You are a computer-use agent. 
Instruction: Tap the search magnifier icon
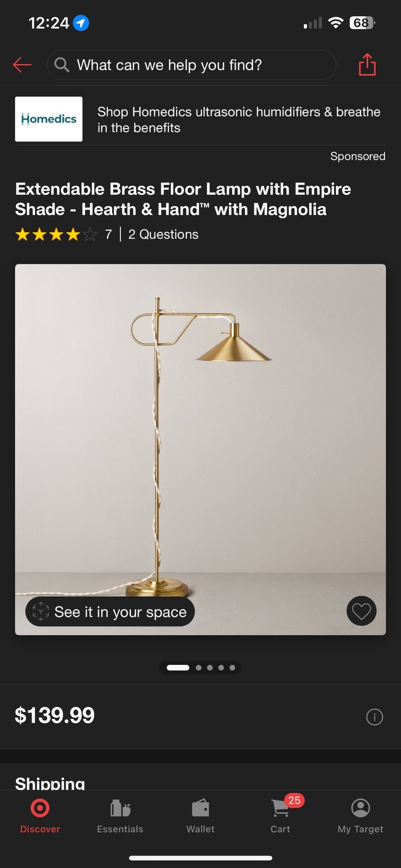click(62, 65)
